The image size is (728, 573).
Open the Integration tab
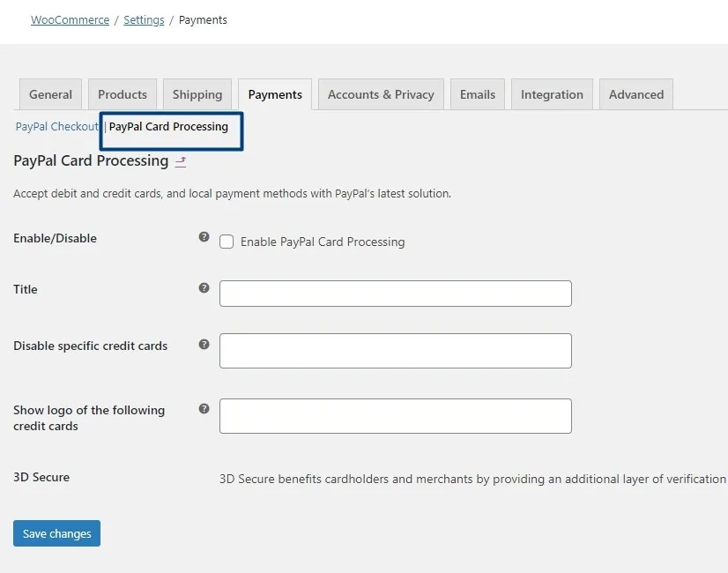(x=552, y=94)
